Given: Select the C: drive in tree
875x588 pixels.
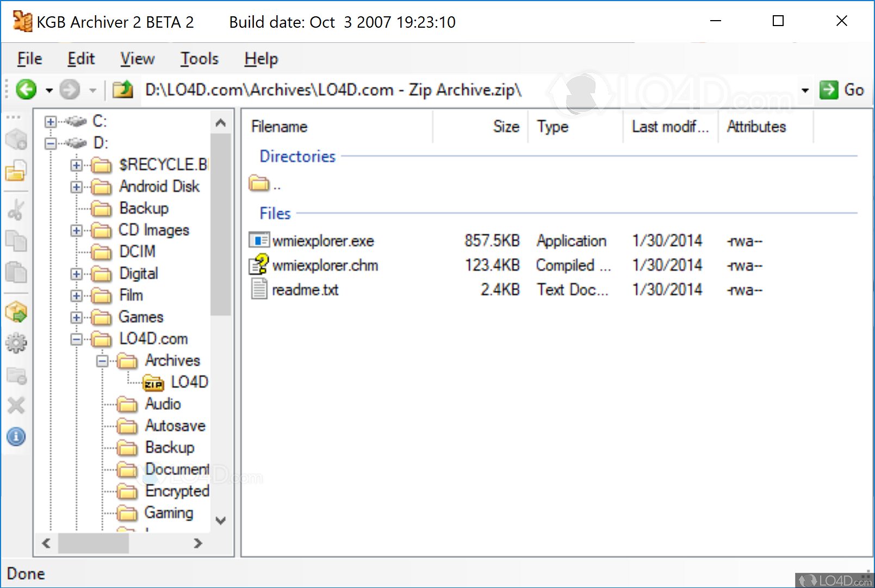Looking at the screenshot, I should [x=100, y=121].
